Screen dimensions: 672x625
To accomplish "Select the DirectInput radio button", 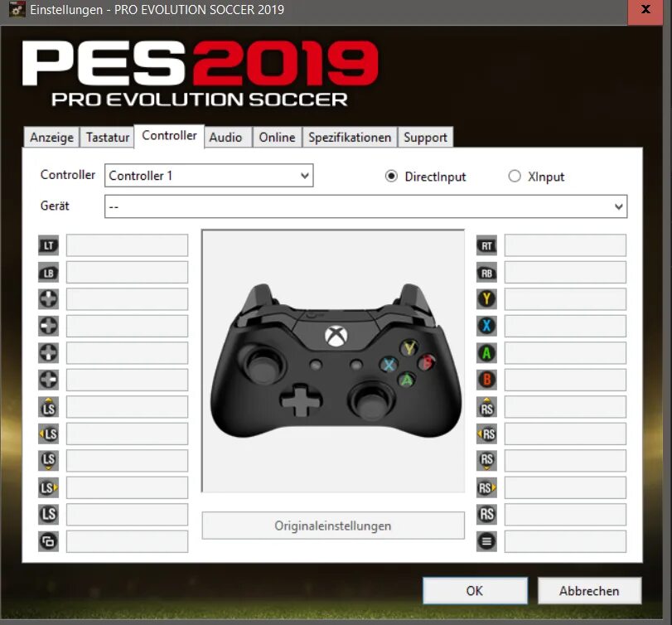I will [x=391, y=177].
